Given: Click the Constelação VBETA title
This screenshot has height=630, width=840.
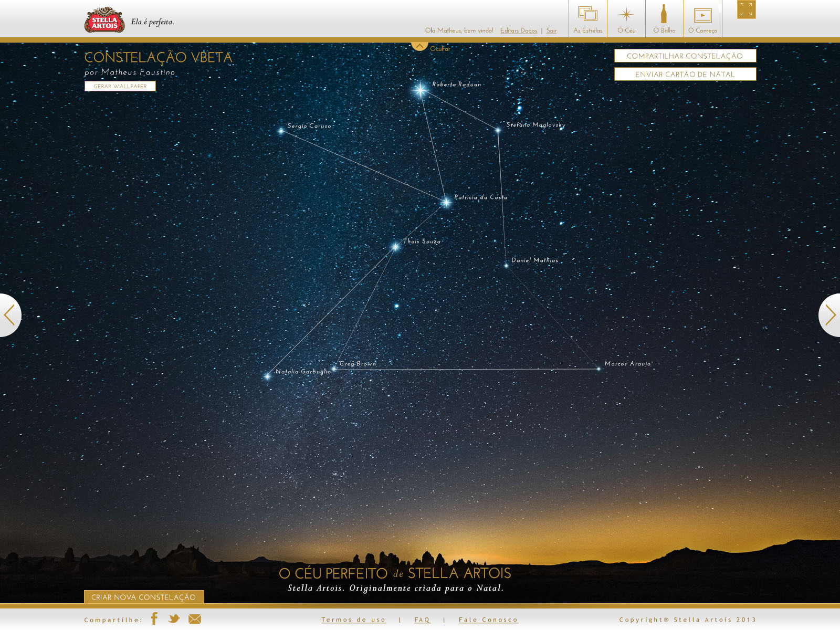Looking at the screenshot, I should (x=158, y=57).
